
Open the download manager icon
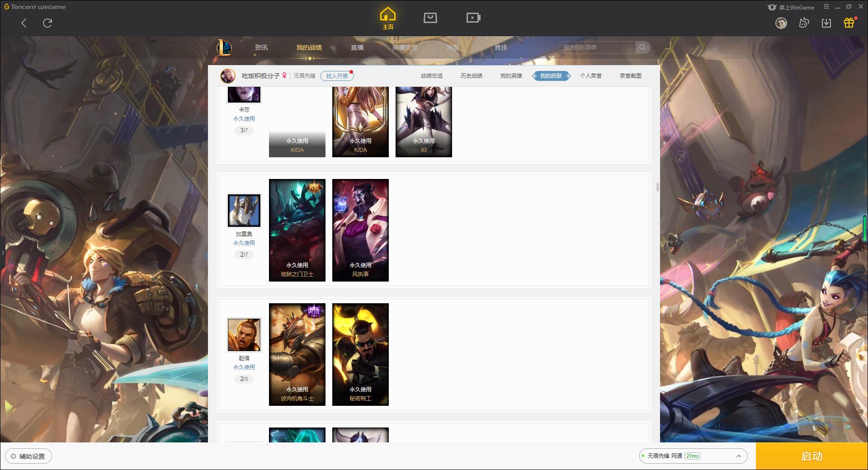click(x=826, y=23)
